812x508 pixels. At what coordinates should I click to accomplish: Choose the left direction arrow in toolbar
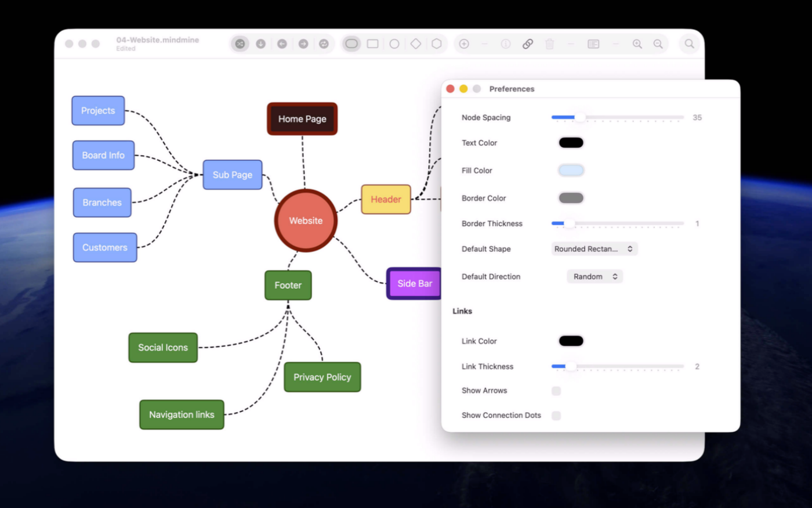click(282, 44)
